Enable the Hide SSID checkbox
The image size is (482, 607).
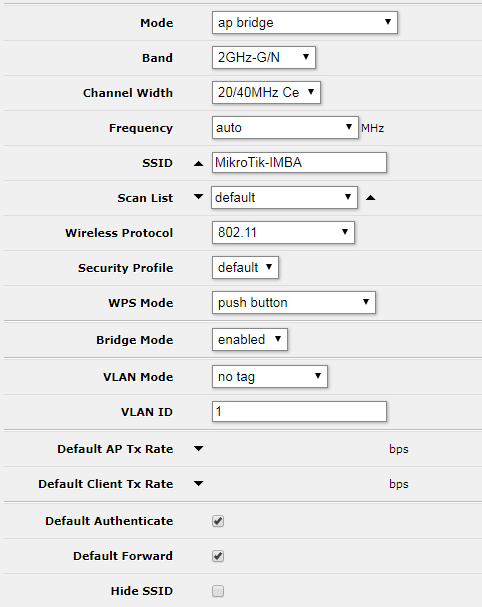click(218, 591)
